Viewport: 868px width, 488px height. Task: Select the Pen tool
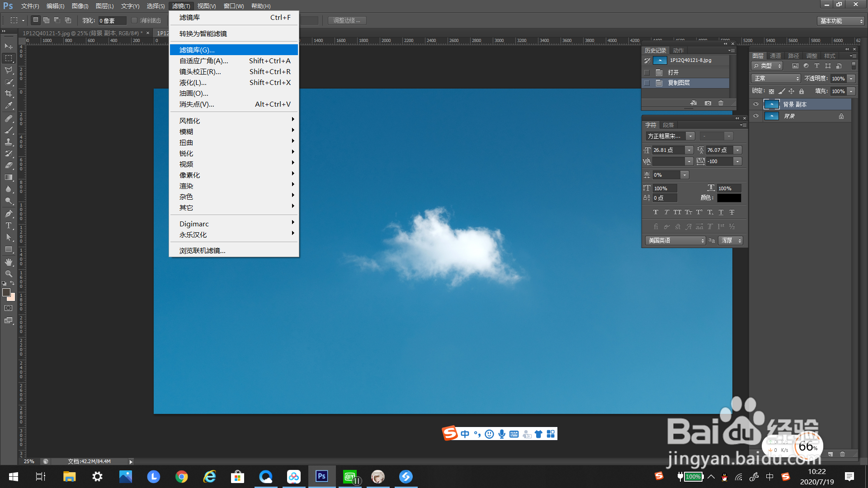point(9,214)
